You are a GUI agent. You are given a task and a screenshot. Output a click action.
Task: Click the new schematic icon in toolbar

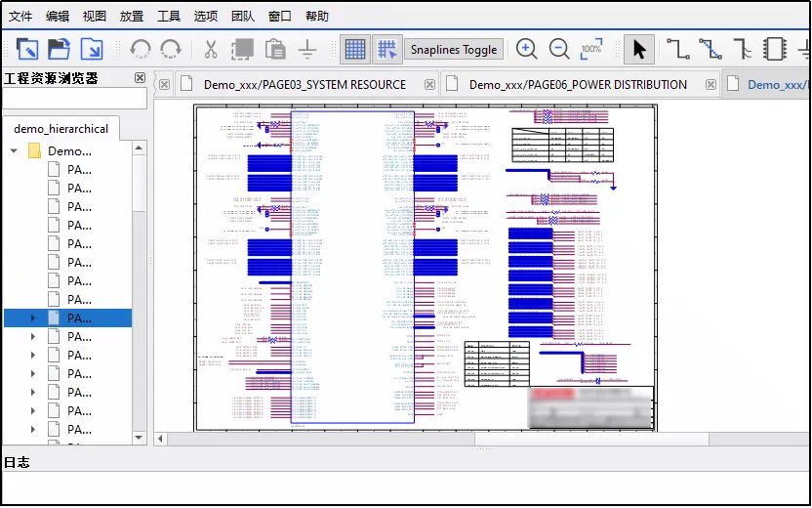pos(27,49)
